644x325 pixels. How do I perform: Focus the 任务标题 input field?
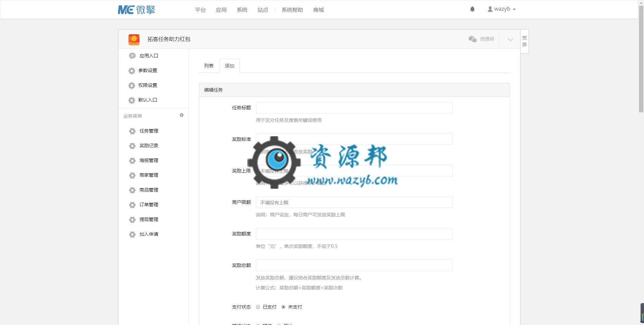pos(354,108)
